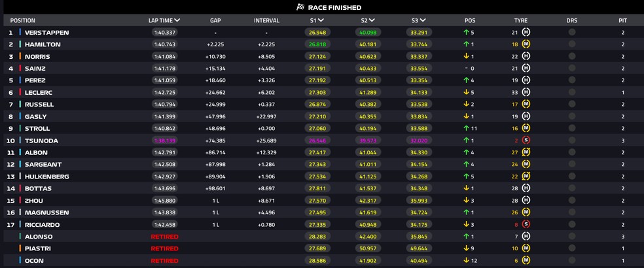Viewport: 644px width, 268px height.
Task: Click the Tyre column header
Action: [521, 20]
